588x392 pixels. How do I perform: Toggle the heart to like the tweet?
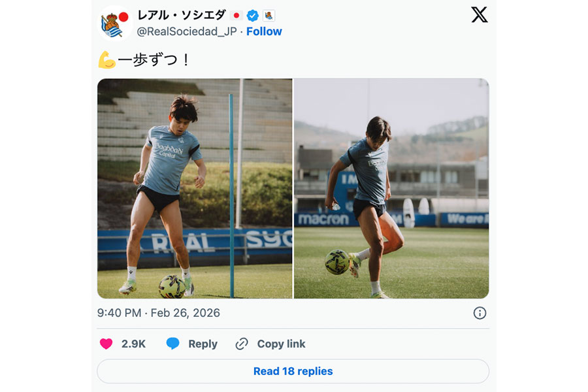tap(106, 343)
